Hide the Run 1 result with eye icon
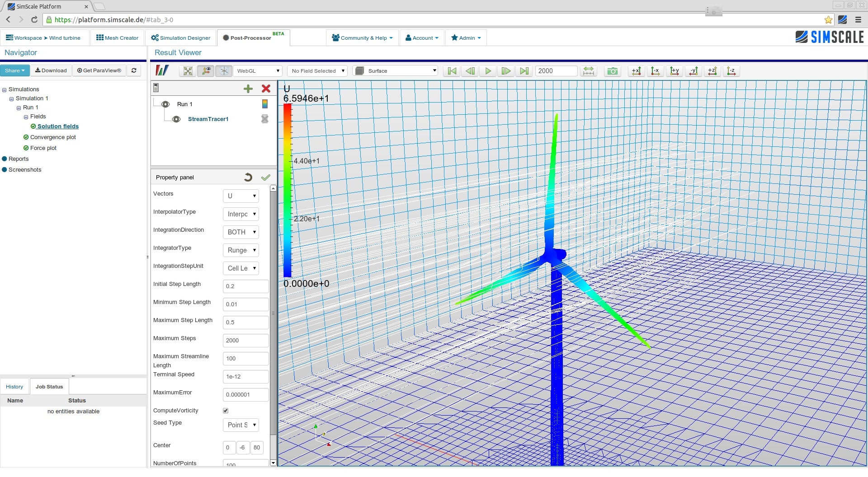This screenshot has width=868, height=477. (x=165, y=104)
